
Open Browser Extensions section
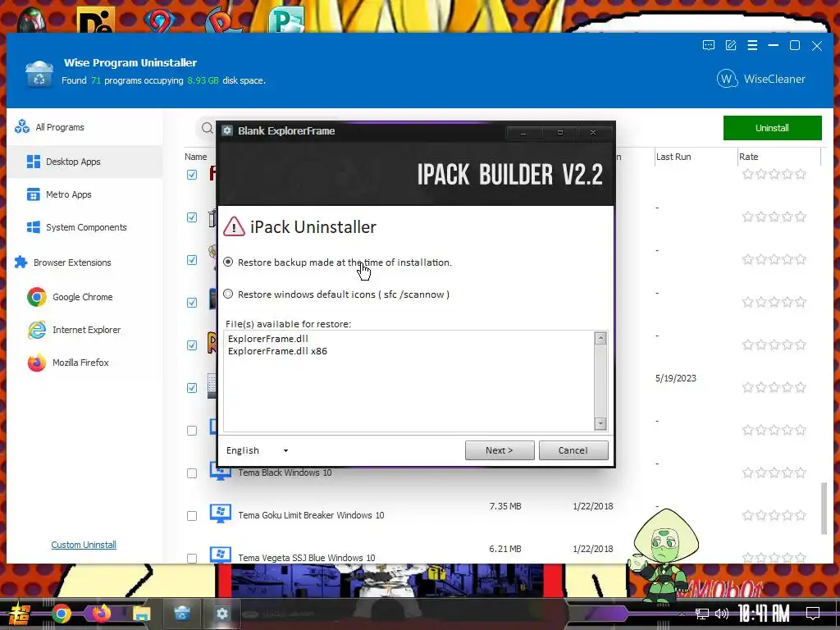point(84,262)
